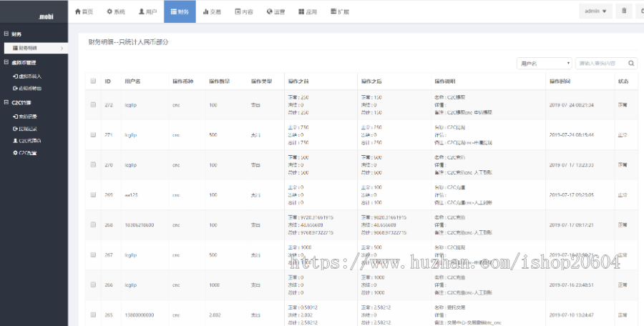Open 虚拟币转出 sidebar entry
The image size is (644, 326).
(x=27, y=88)
